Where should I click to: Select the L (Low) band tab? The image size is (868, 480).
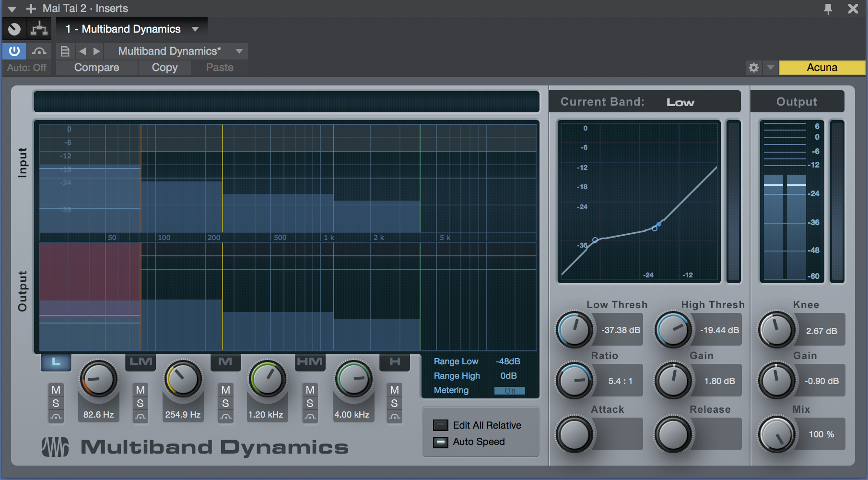pyautogui.click(x=56, y=362)
